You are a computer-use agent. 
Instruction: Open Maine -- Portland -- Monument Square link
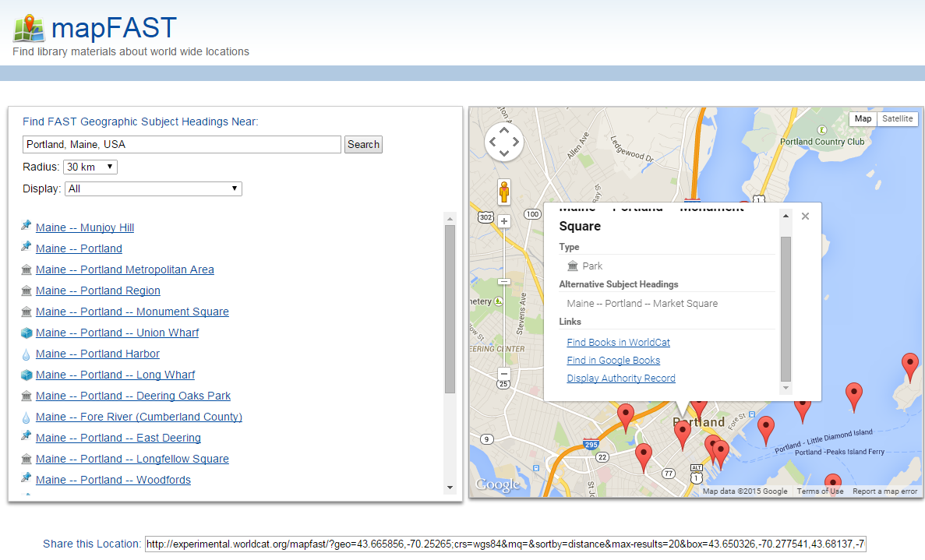click(132, 312)
